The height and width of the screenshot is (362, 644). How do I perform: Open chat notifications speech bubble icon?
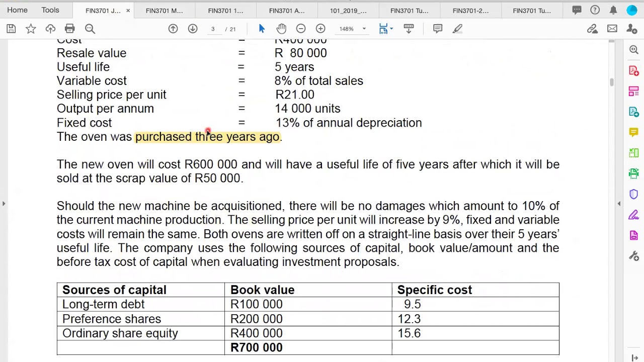click(x=577, y=10)
